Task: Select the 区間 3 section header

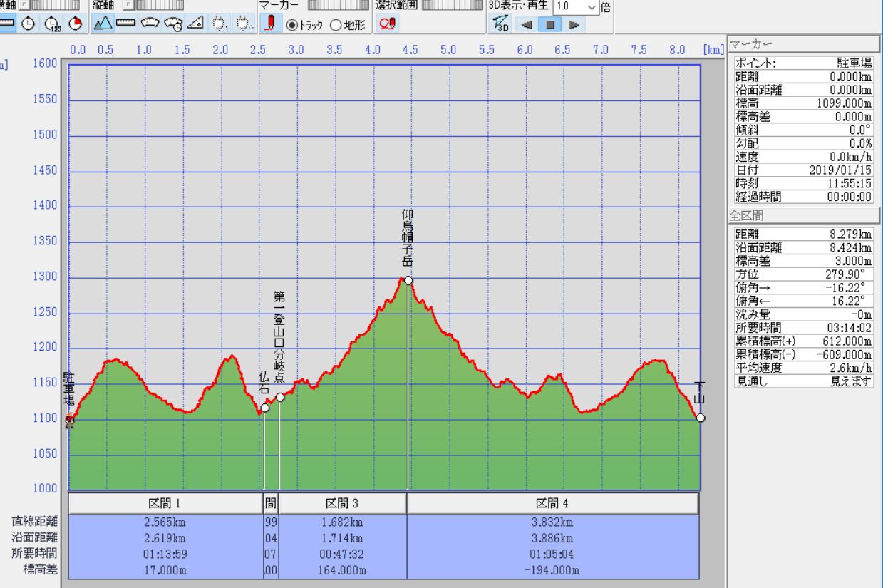Action: [343, 503]
